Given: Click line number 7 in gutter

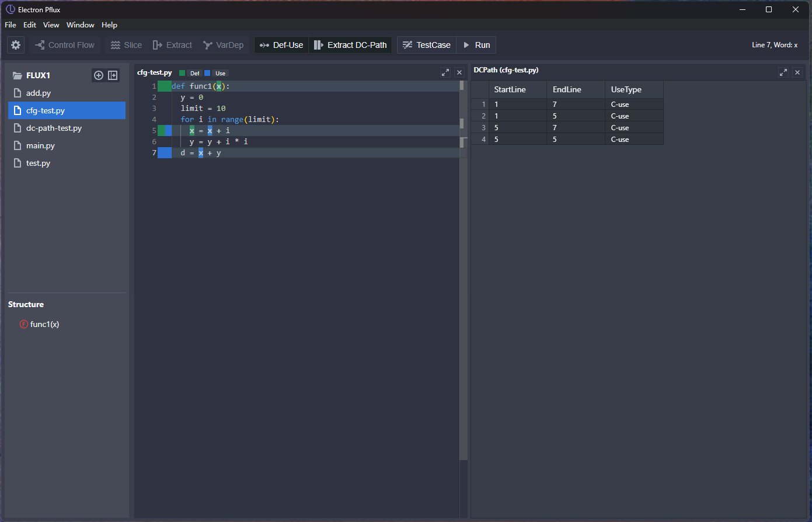Looking at the screenshot, I should [154, 152].
